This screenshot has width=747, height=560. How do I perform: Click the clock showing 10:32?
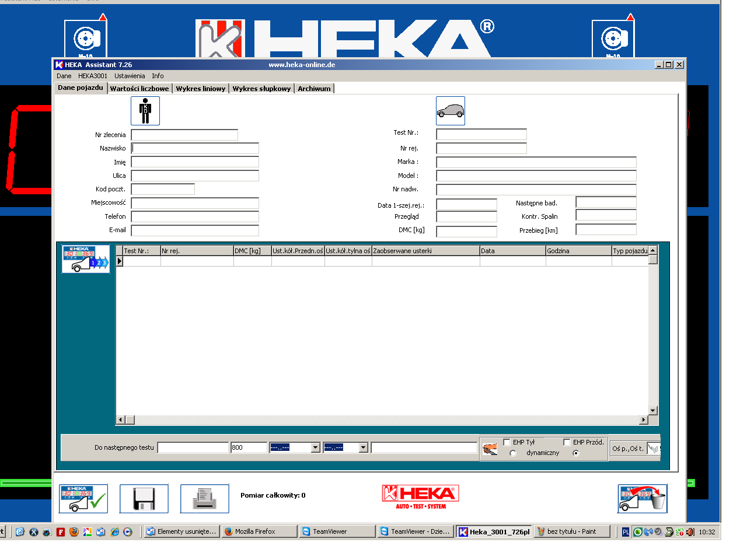pyautogui.click(x=707, y=532)
